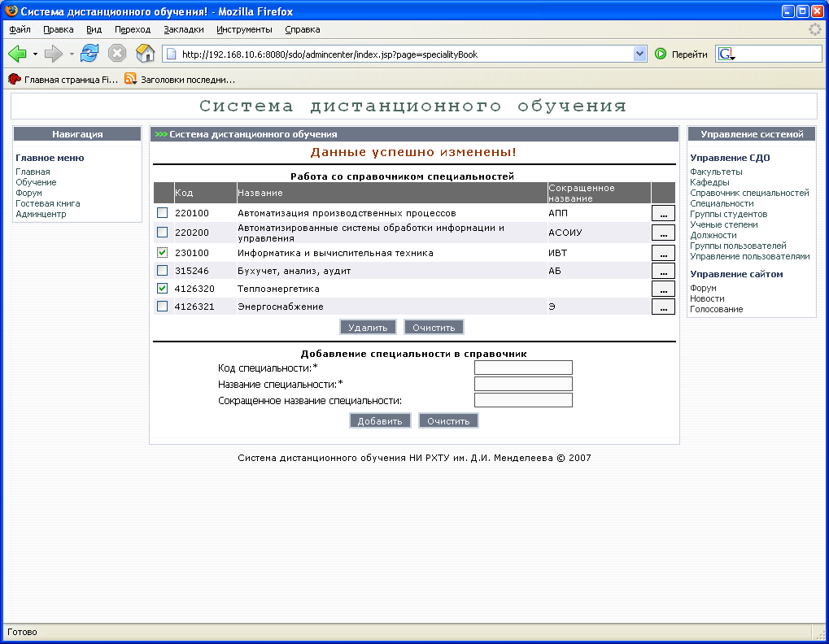
Task: Open Форум link in Главное меню
Action: click(28, 193)
